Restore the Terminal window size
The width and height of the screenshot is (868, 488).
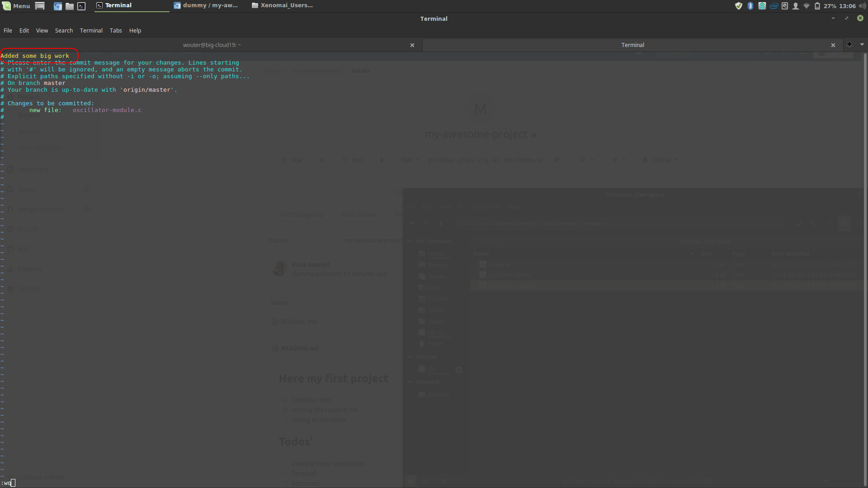tap(846, 19)
